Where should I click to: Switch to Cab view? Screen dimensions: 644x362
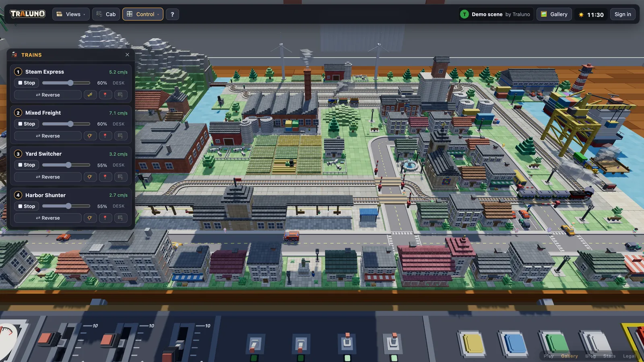pyautogui.click(x=106, y=14)
